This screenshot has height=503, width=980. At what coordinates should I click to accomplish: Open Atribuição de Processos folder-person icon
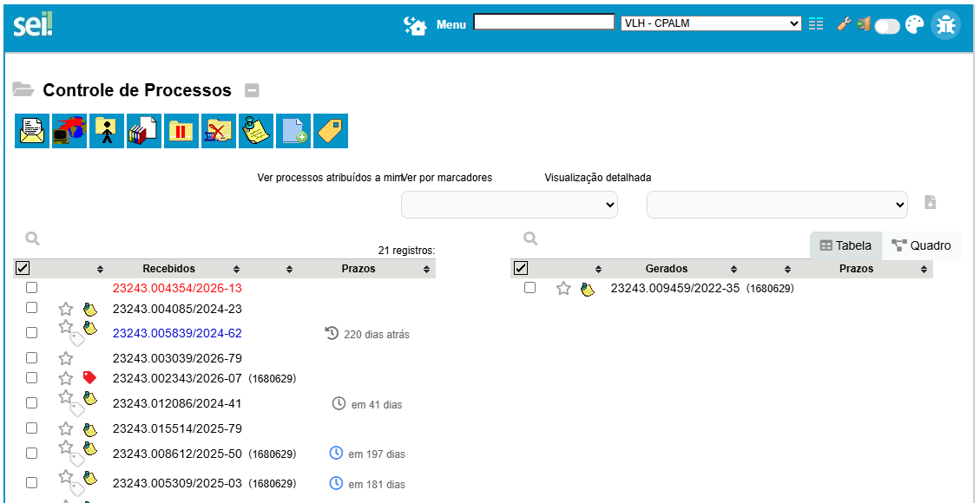(x=107, y=131)
